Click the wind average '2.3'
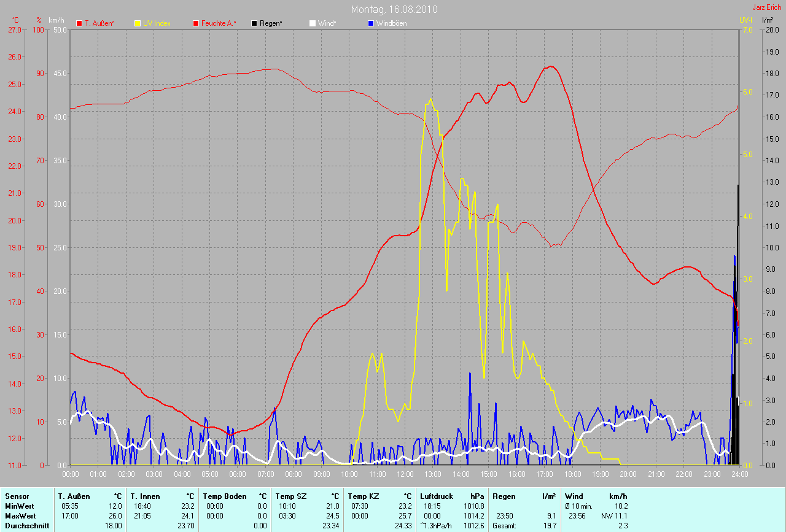Viewport: 786px width, 532px height. (x=622, y=526)
